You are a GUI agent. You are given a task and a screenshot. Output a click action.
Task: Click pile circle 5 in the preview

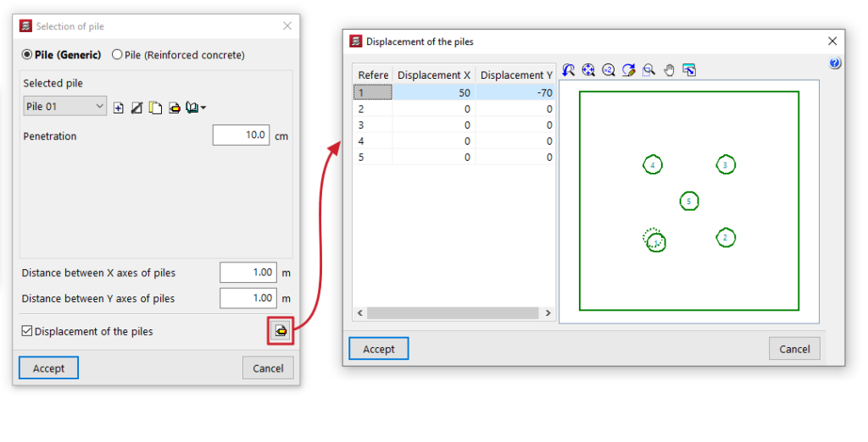tap(689, 201)
